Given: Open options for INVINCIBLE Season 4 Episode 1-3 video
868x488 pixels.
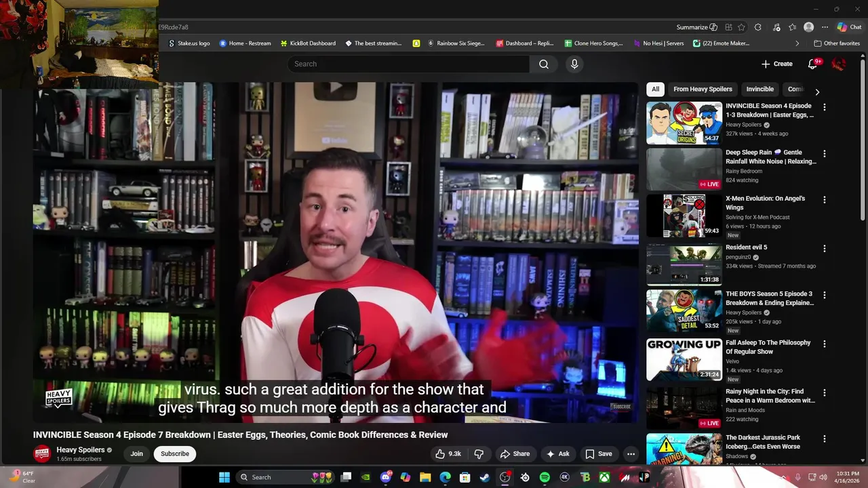Looking at the screenshot, I should click(825, 107).
